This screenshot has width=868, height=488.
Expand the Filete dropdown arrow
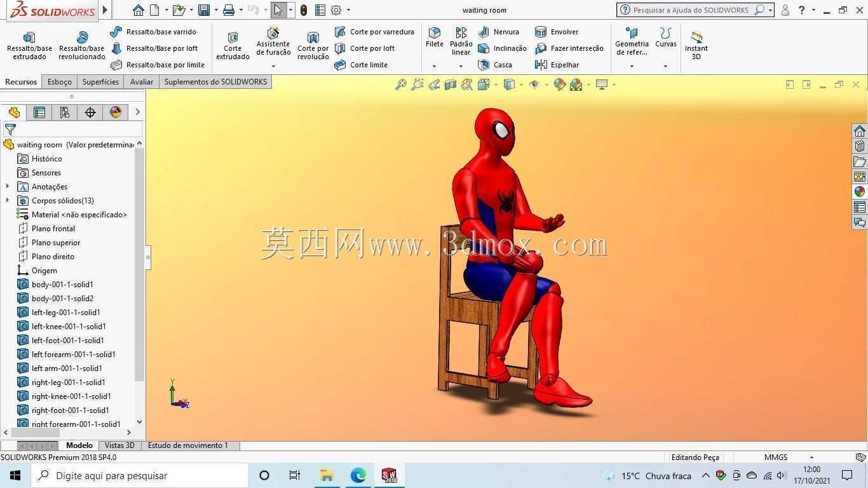(435, 66)
